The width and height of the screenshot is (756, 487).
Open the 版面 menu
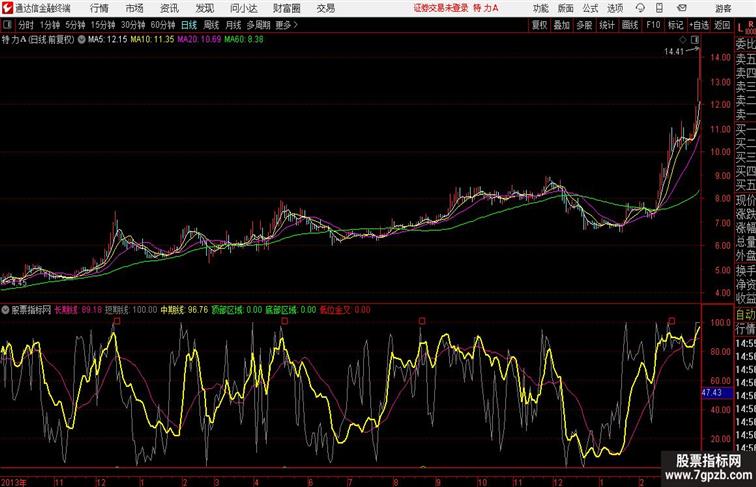(x=565, y=8)
